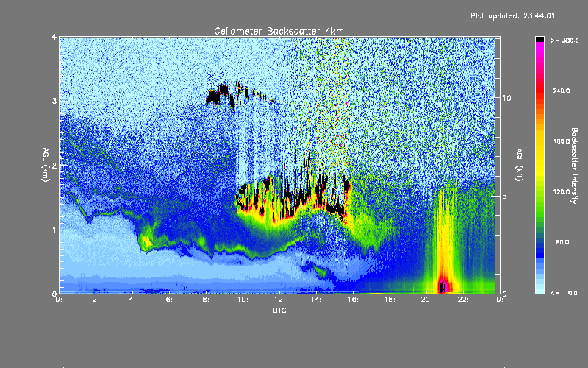Click the '>= 300.0' colorbar maximum label
The width and height of the screenshot is (588, 368).
(x=564, y=40)
